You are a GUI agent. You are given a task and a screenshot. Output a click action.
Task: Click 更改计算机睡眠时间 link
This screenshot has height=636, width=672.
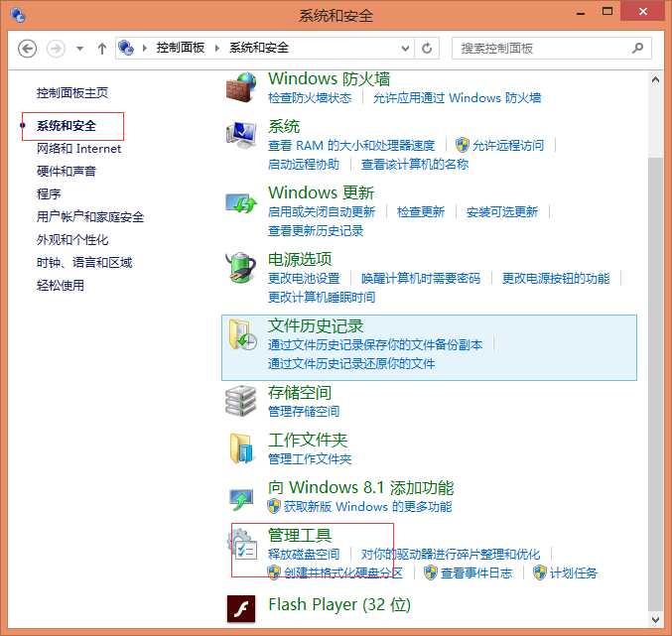[322, 298]
